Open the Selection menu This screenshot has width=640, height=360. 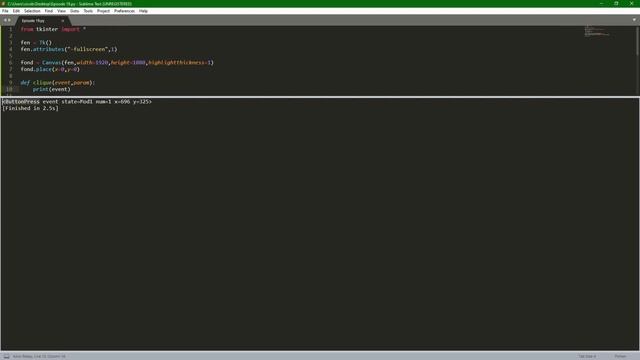(32, 11)
